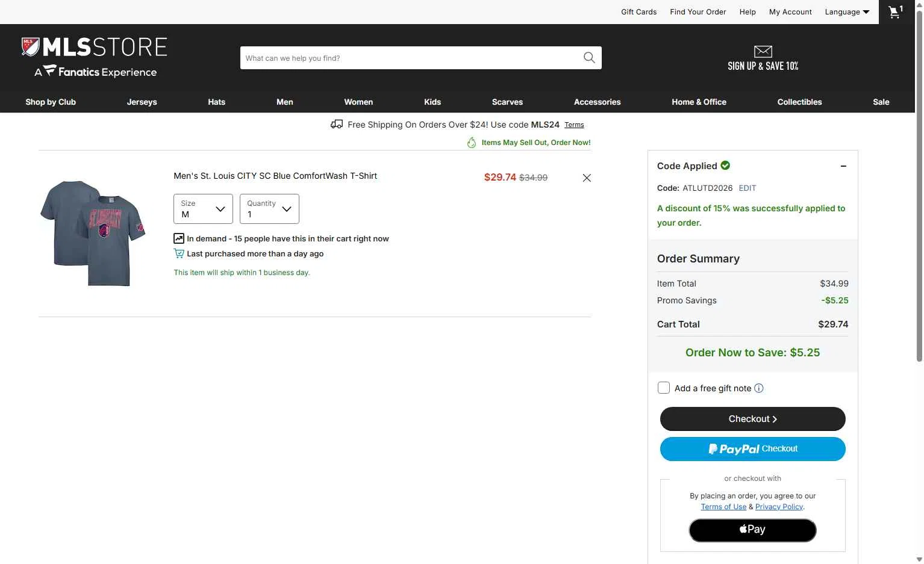The width and height of the screenshot is (924, 564).
Task: Go to My Account
Action: point(790,12)
